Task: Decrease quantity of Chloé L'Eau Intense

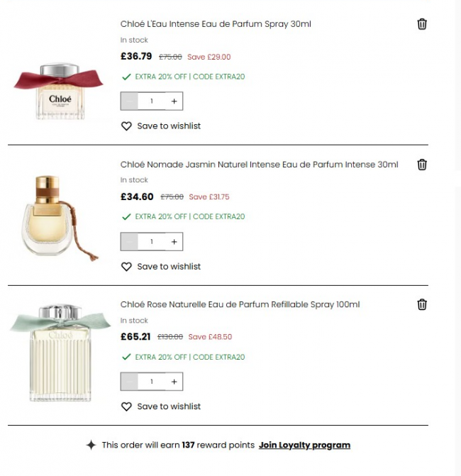Action: (130, 101)
